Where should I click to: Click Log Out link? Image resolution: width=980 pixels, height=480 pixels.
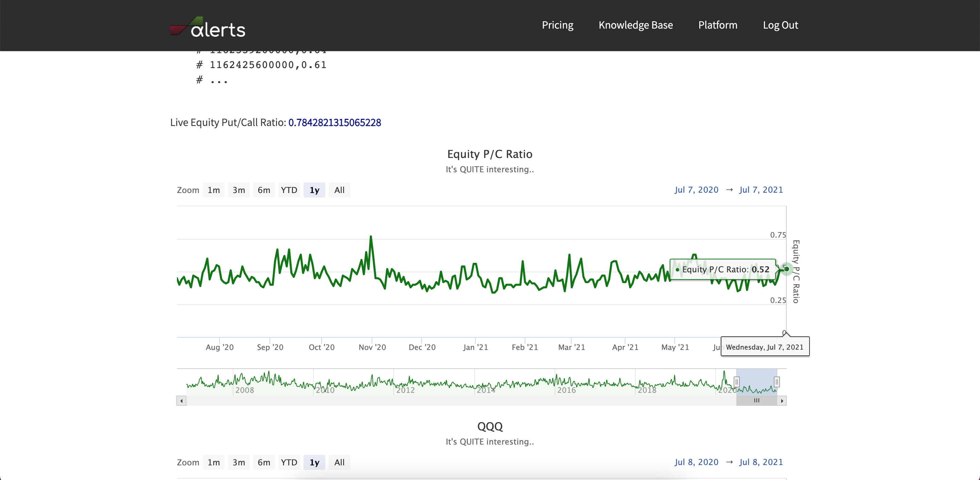780,25
